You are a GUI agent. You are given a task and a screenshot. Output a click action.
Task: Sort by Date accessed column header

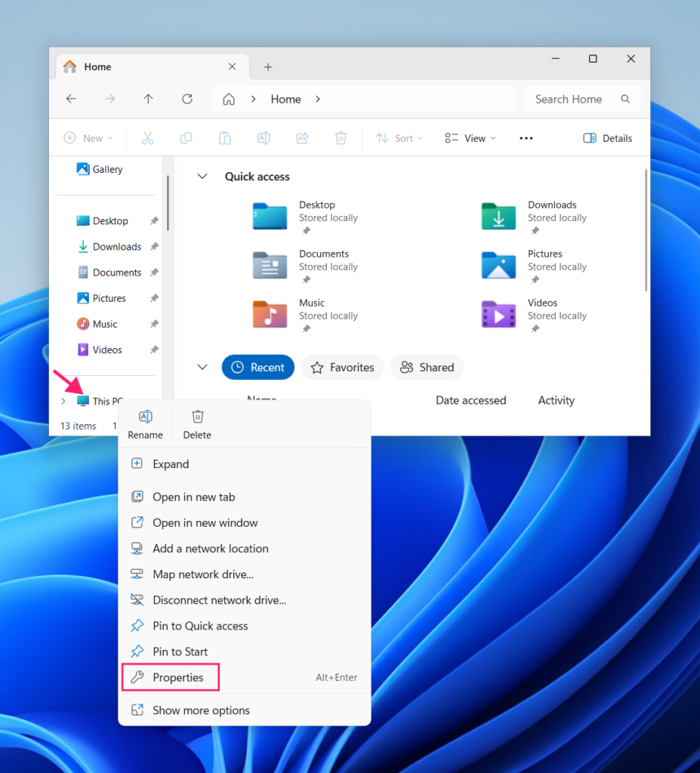click(470, 400)
